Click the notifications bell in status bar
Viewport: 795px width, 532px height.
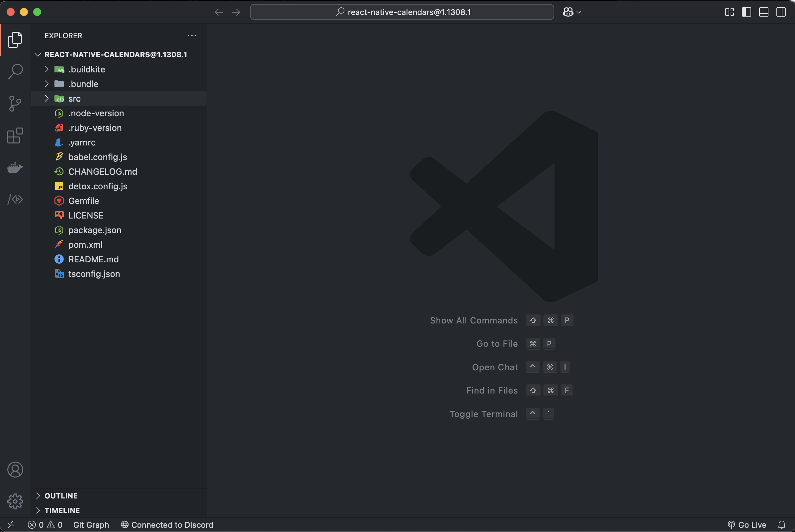pyautogui.click(x=781, y=525)
